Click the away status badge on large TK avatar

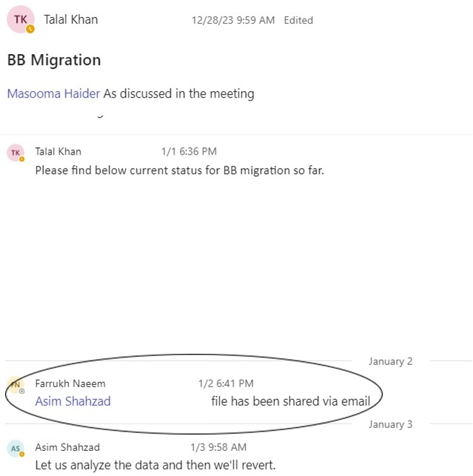[30, 29]
